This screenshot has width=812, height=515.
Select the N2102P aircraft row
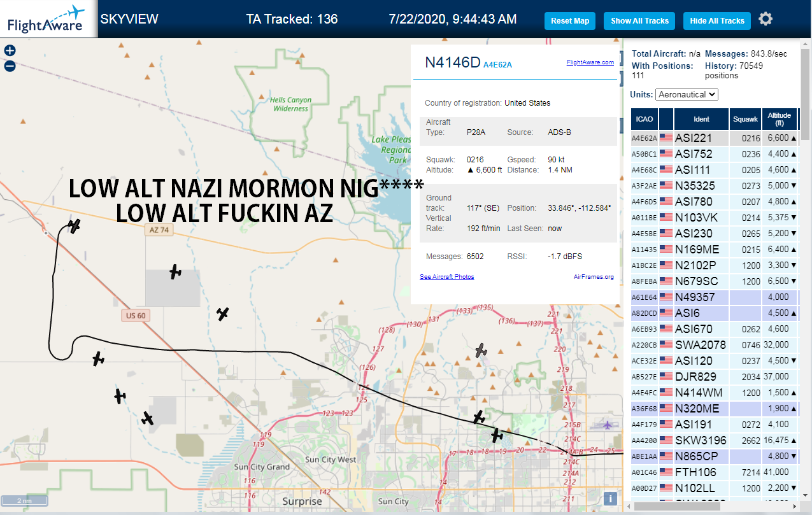pos(714,265)
